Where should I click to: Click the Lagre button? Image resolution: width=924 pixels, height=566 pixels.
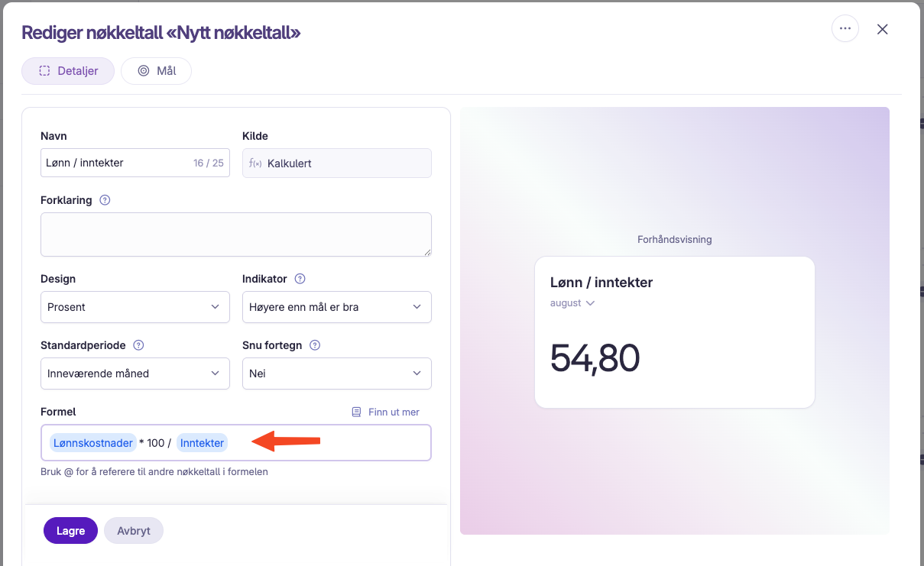click(70, 531)
